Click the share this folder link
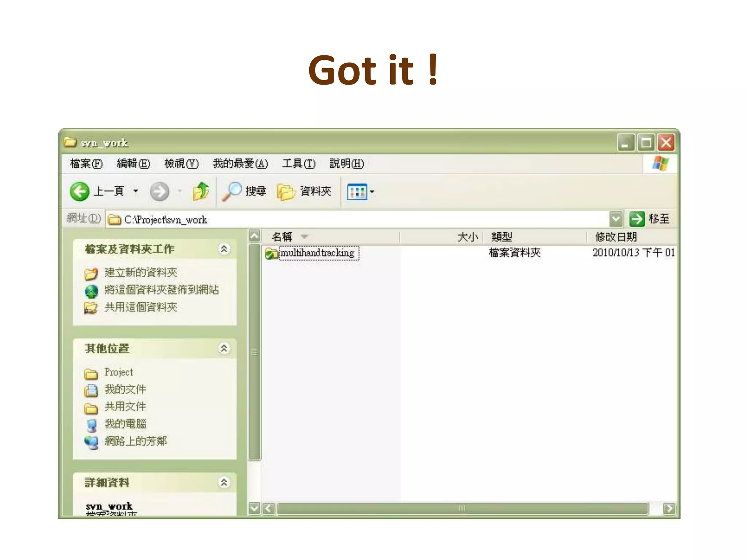 [141, 307]
